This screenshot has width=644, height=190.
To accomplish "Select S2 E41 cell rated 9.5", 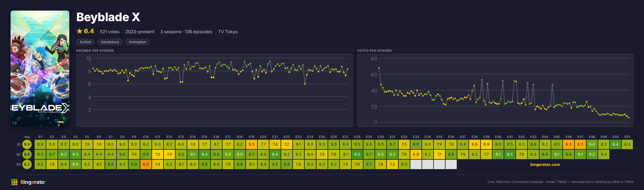I will 510,154.
